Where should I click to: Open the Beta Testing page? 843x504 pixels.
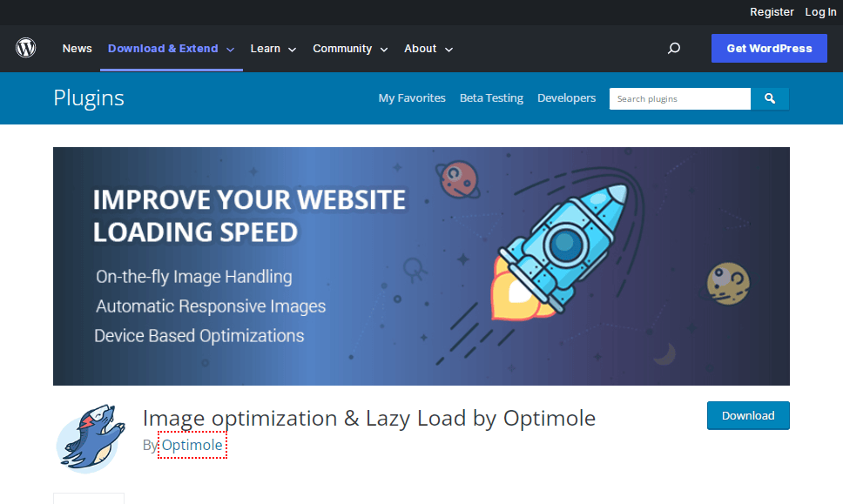491,97
